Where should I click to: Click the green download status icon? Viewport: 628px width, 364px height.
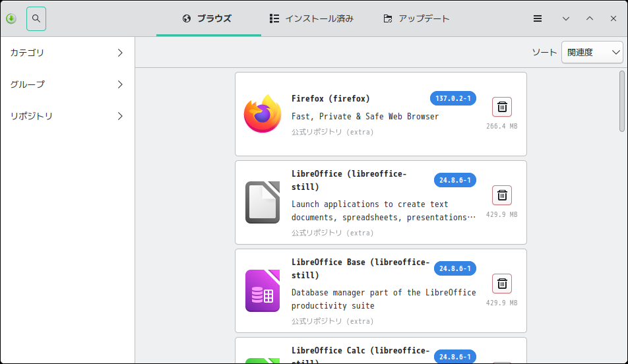(11, 18)
